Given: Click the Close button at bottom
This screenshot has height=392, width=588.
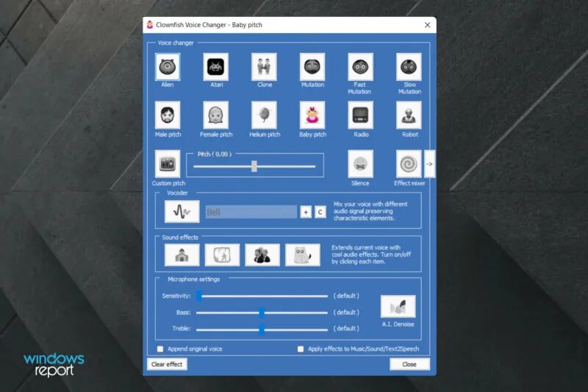Looking at the screenshot, I should 409,364.
